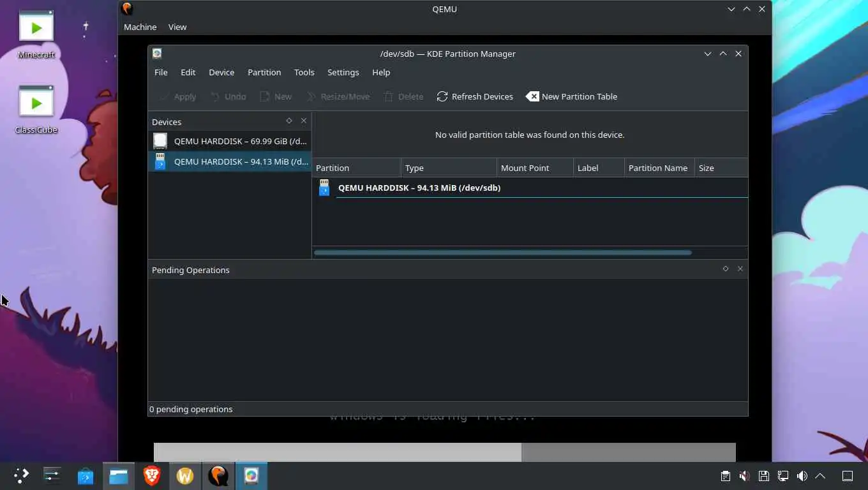Screen dimensions: 868x490
Task: Sort by Partition Name column header
Action: pyautogui.click(x=659, y=168)
